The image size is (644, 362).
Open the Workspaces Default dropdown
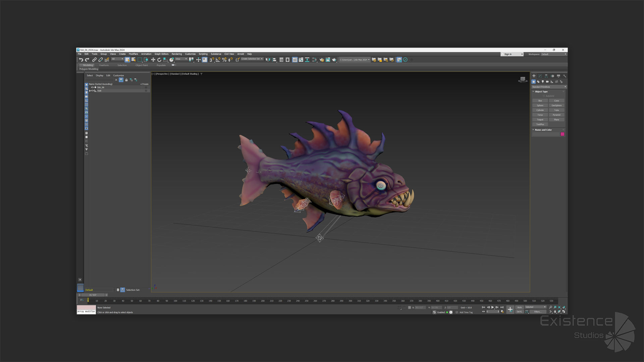click(x=553, y=54)
